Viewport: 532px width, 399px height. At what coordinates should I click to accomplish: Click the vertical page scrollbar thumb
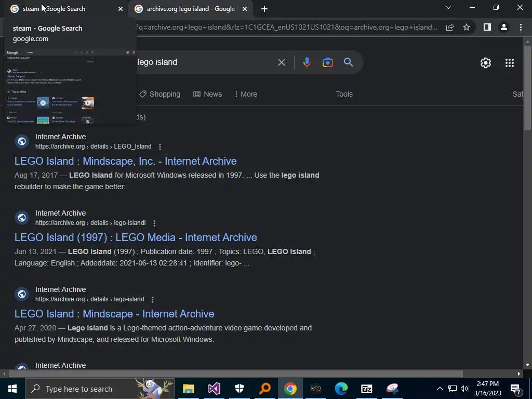527,87
